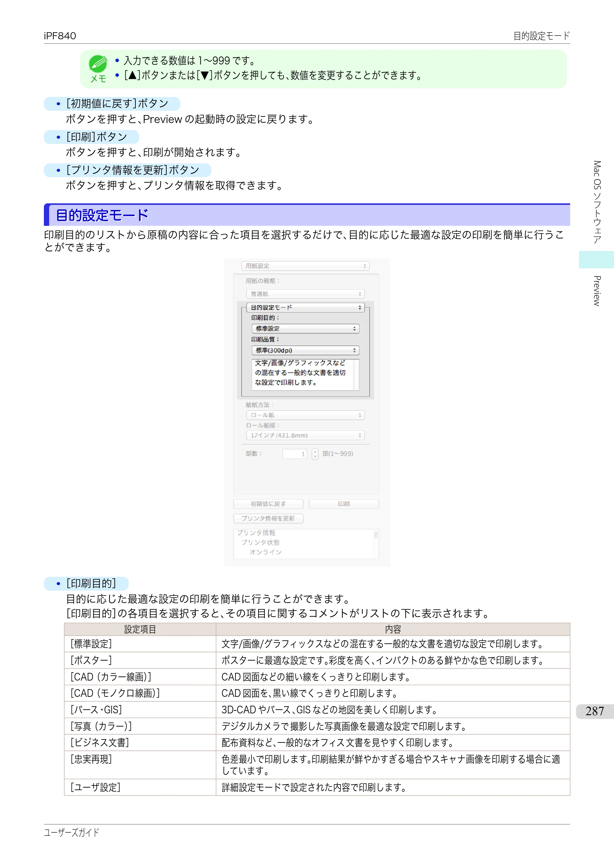Click the print purpose comment scrollbar
Viewport: 614px width, 868px height.
tap(356, 375)
